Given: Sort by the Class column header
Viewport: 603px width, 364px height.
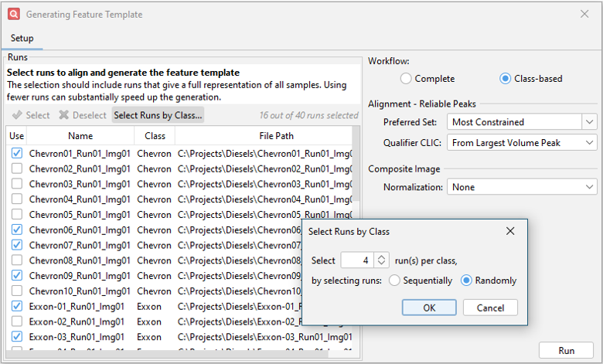Looking at the screenshot, I should 155,136.
